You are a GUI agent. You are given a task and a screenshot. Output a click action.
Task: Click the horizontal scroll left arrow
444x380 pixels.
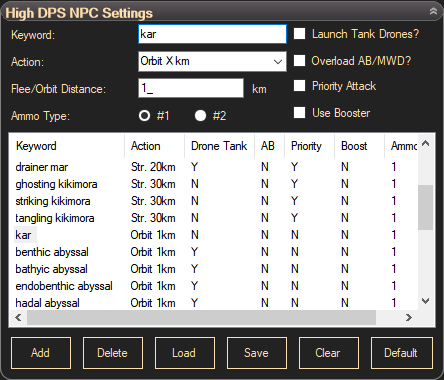(18, 317)
